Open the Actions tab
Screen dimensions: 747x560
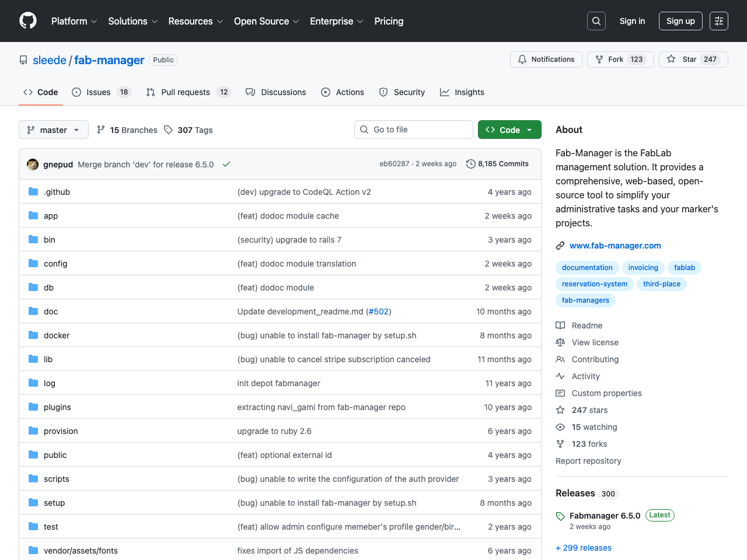[343, 92]
